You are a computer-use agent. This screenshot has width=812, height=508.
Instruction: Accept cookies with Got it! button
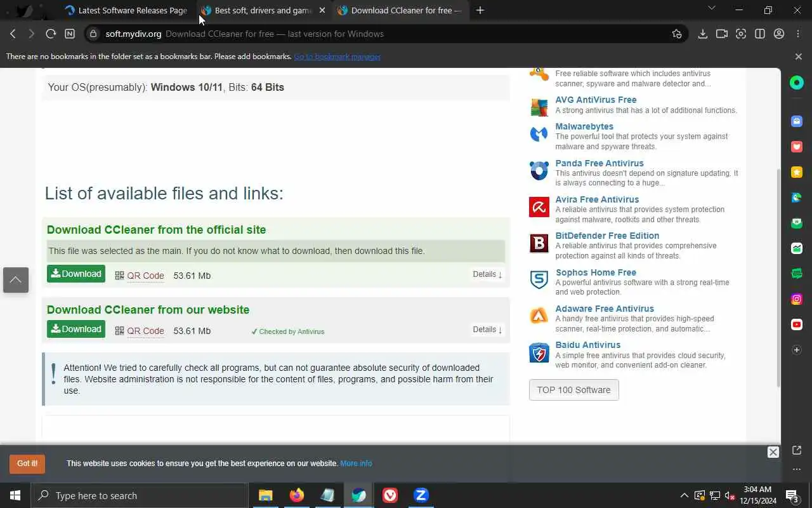pyautogui.click(x=27, y=464)
